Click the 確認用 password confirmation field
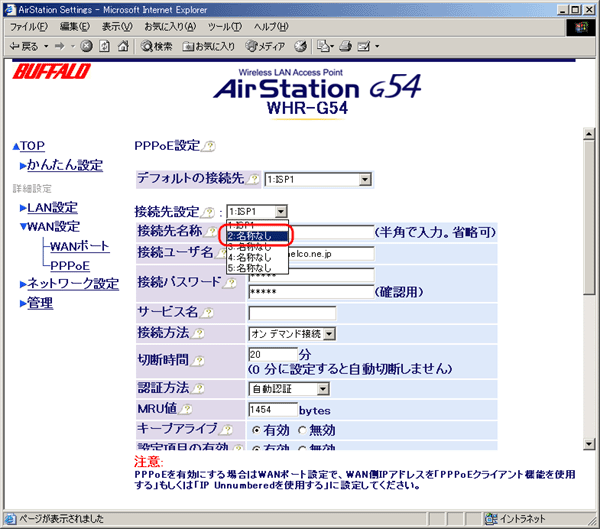The width and height of the screenshot is (600, 529). (x=311, y=292)
